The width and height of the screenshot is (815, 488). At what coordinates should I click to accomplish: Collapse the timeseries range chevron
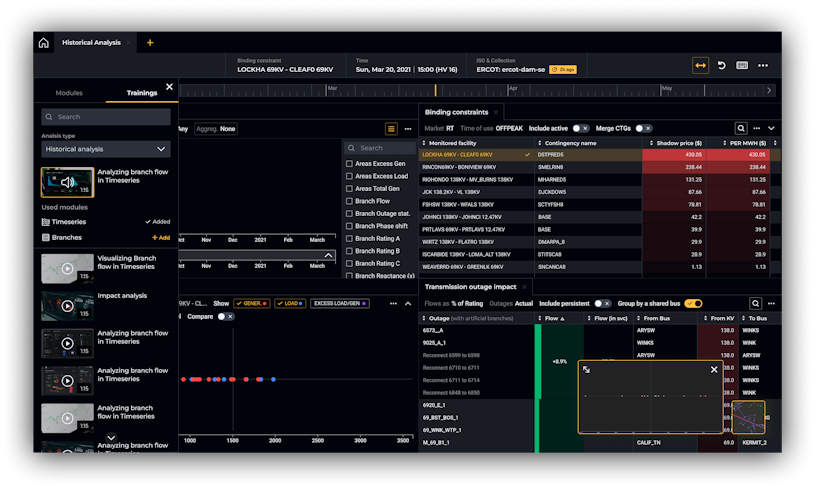coord(328,255)
